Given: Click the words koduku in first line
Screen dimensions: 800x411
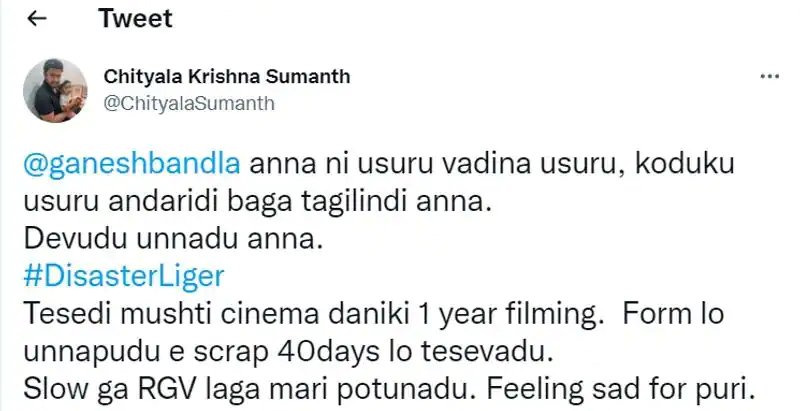Looking at the screenshot, I should coord(684,164).
